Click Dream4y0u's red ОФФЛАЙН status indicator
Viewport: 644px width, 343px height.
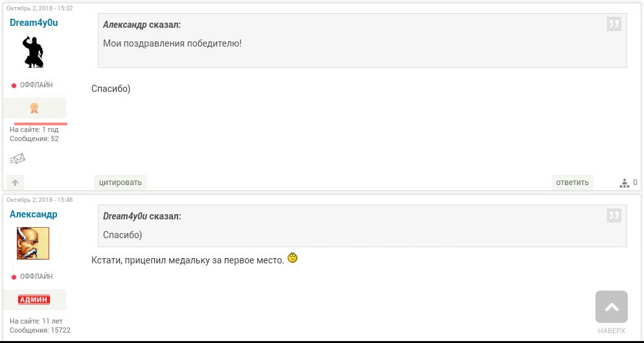click(x=14, y=85)
